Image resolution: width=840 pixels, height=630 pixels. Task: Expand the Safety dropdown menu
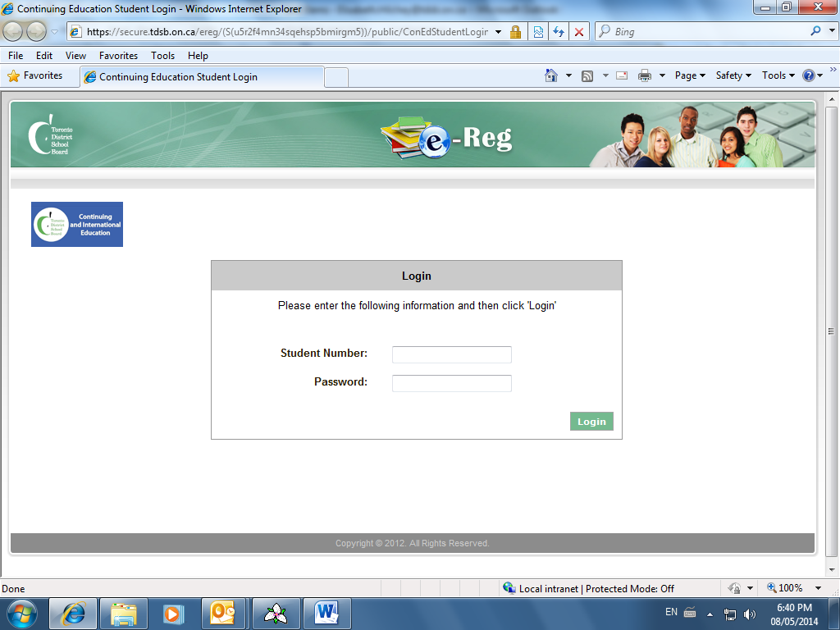[733, 75]
